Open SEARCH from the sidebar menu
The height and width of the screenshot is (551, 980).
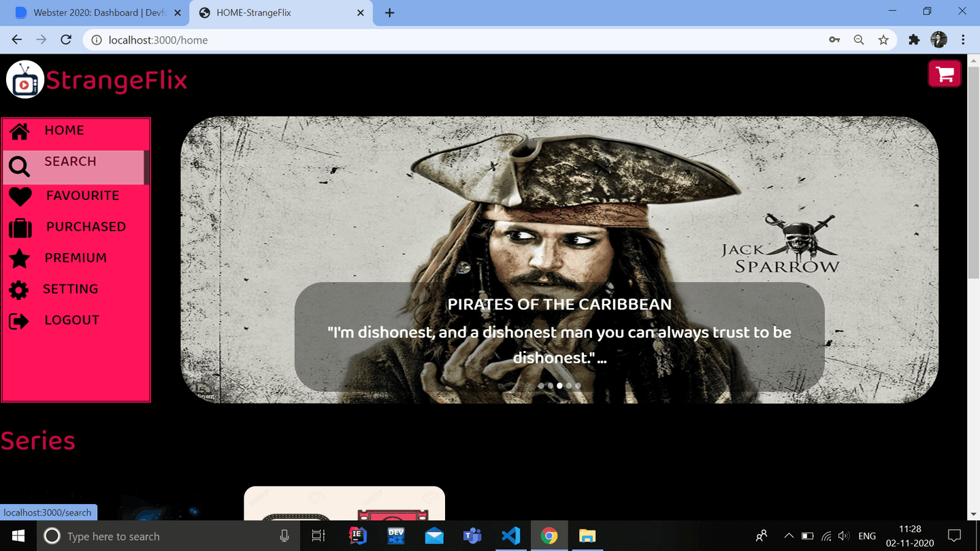70,161
